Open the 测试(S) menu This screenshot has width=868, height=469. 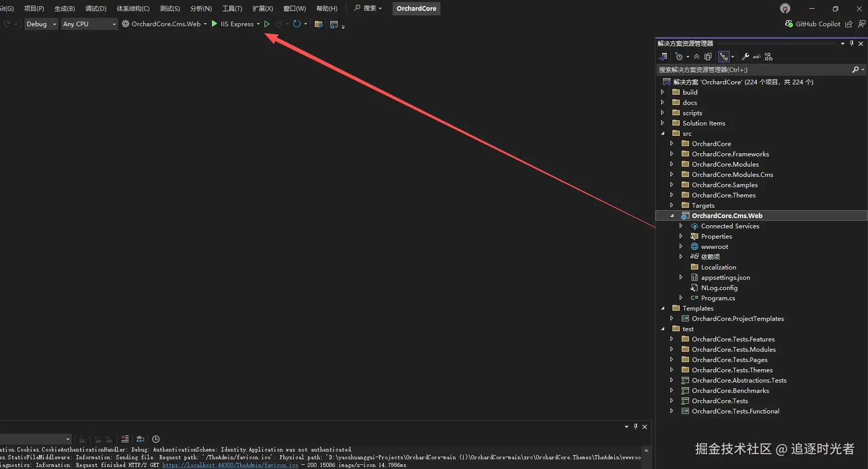(170, 8)
